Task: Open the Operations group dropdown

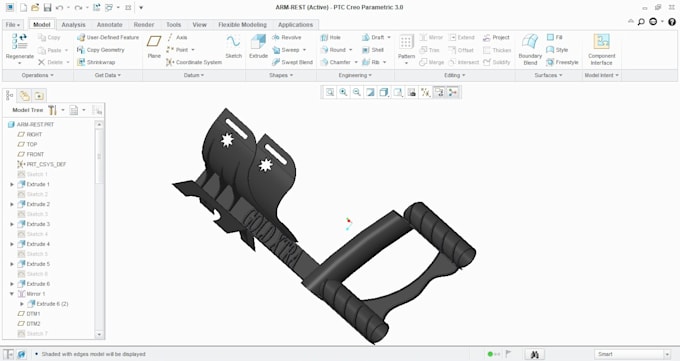Action: (x=38, y=75)
